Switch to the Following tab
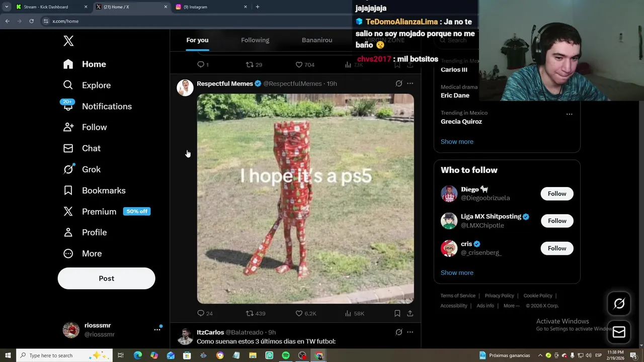This screenshot has height=362, width=644. (255, 40)
